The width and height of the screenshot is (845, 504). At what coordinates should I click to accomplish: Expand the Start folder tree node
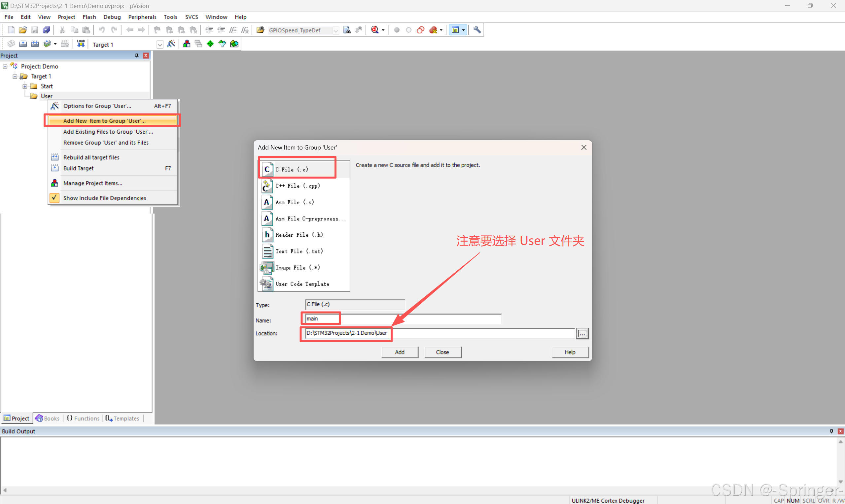[x=25, y=86]
